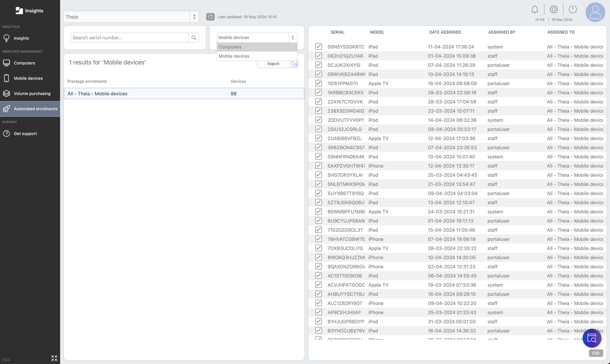
Task: Toggle checkbox for 7102DZGSOL3T
Action: (319, 230)
